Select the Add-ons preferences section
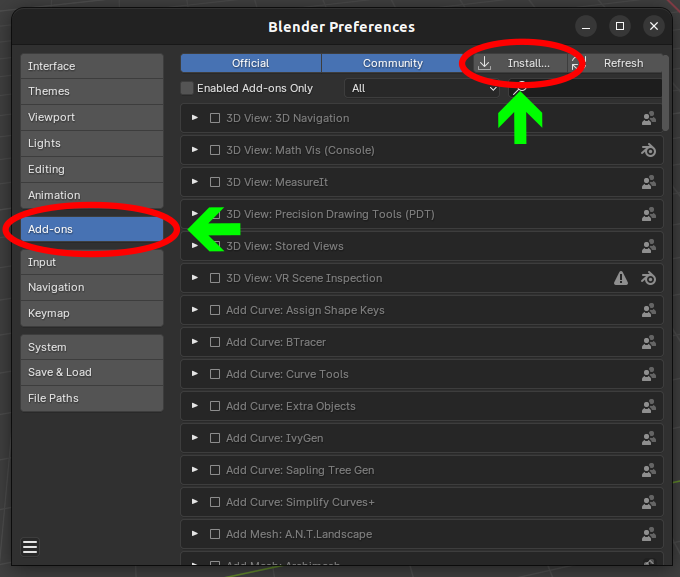680x577 pixels. [92, 229]
